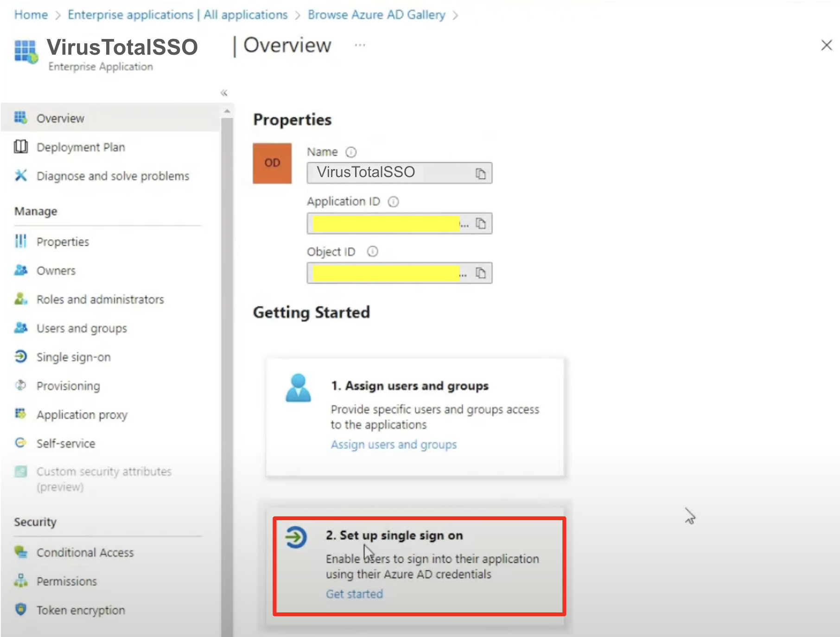The image size is (840, 637).
Task: Click the Users and groups icon
Action: tap(20, 327)
